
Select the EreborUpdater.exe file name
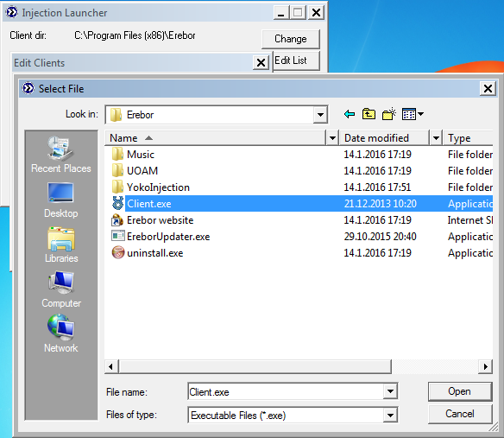point(168,237)
